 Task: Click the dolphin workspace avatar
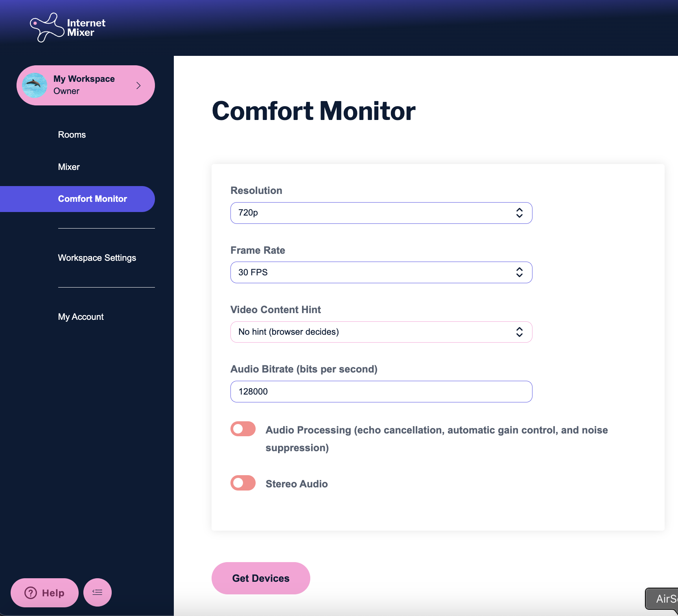click(35, 85)
